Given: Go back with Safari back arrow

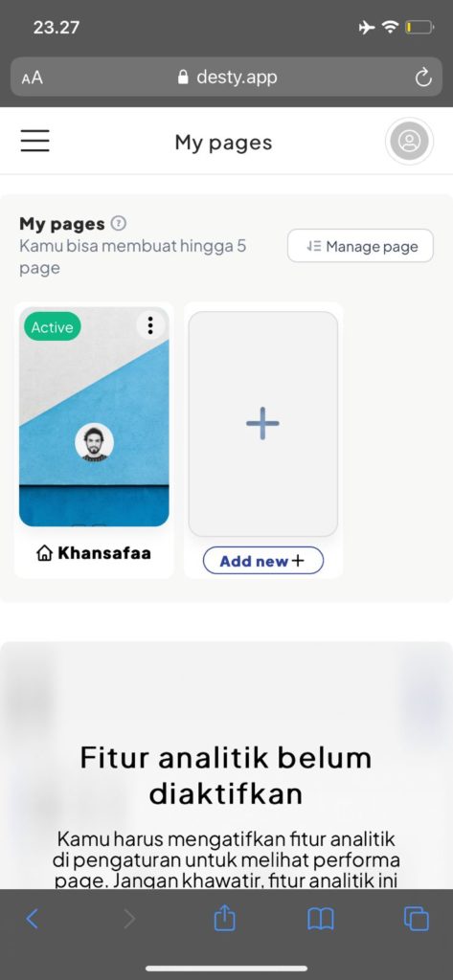Looking at the screenshot, I should 32,918.
